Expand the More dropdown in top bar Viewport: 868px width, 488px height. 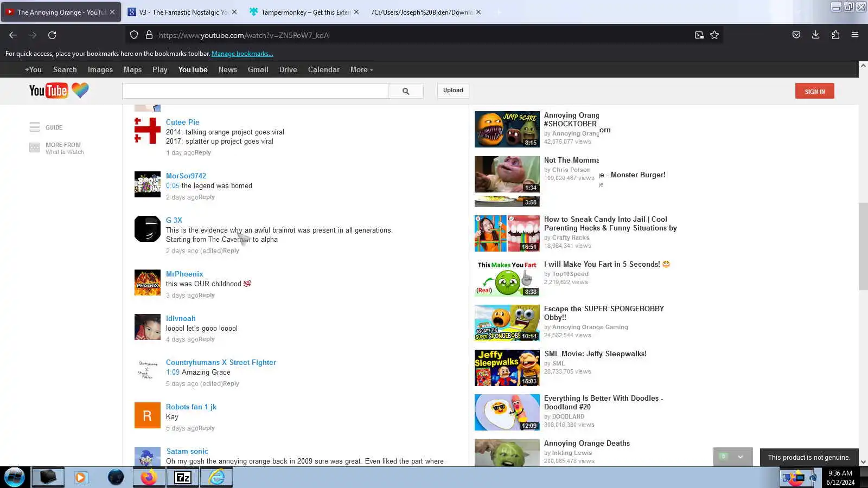(362, 69)
